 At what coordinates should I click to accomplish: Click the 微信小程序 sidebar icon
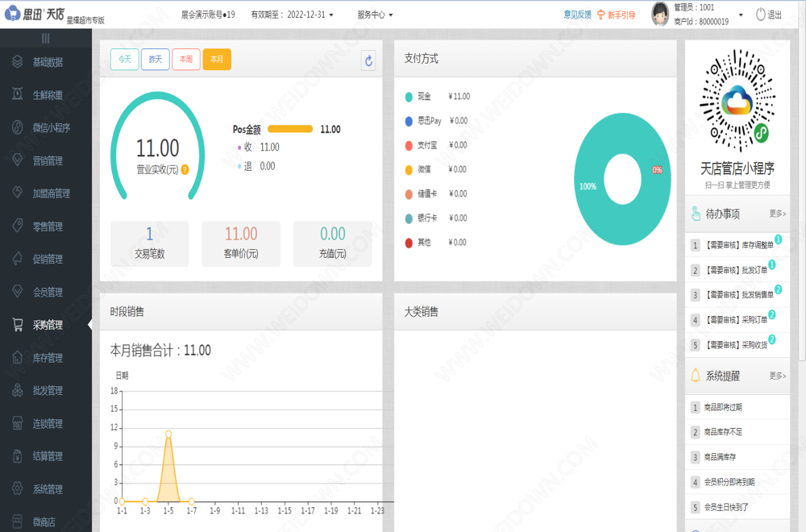tap(18, 127)
